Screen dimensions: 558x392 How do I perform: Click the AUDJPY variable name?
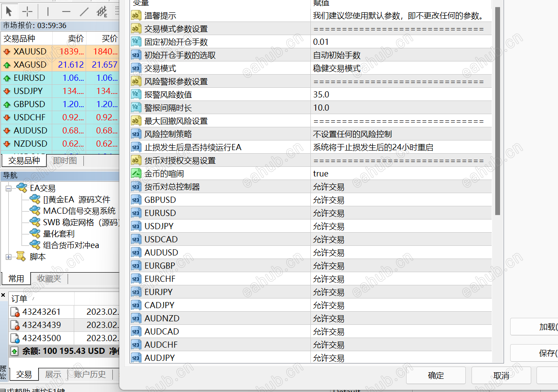(160, 358)
